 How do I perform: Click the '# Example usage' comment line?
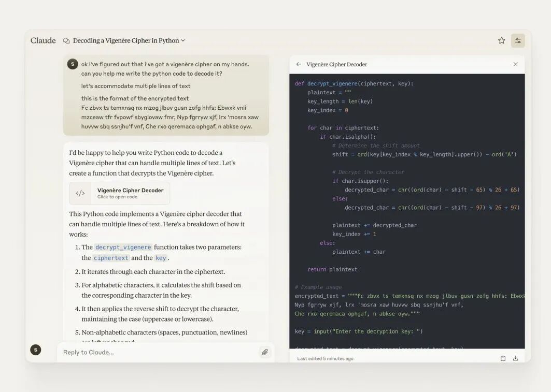click(x=318, y=287)
